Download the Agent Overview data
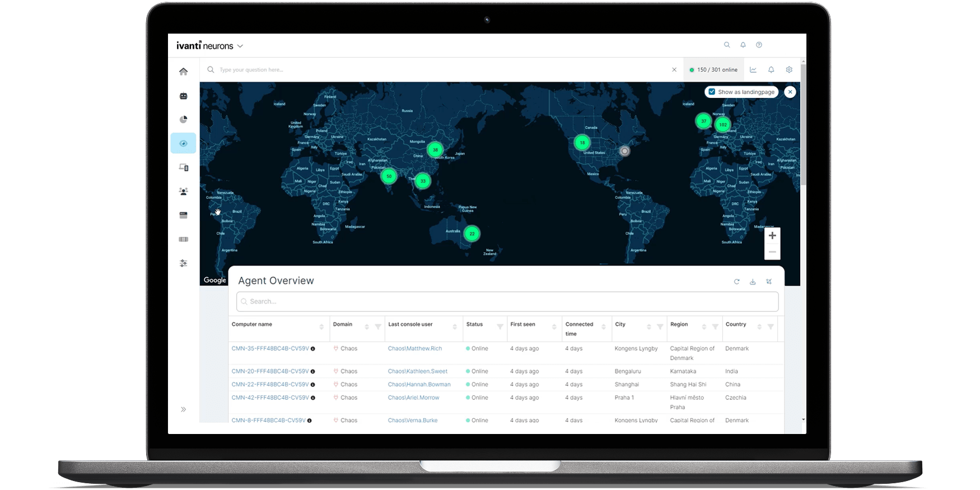Viewport: 980px width, 490px height. pyautogui.click(x=753, y=282)
